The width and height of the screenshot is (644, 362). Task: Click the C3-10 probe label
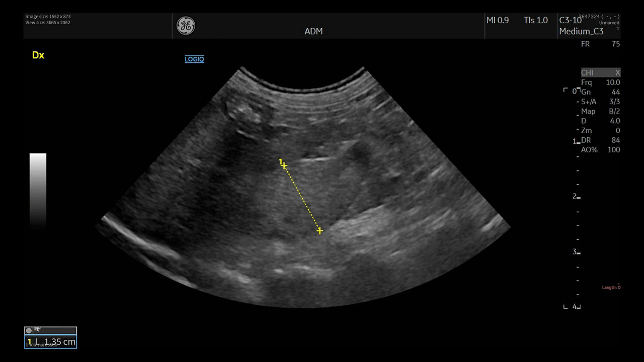[x=570, y=21]
